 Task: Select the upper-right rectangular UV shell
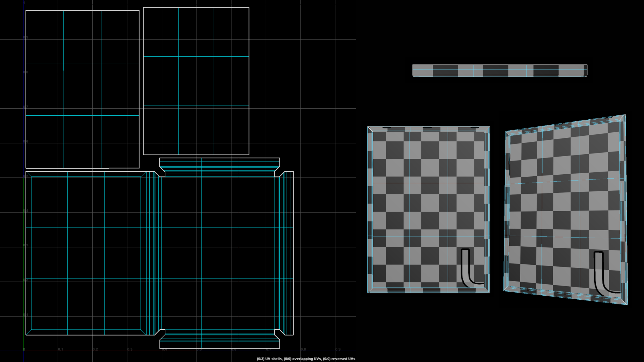tap(196, 81)
